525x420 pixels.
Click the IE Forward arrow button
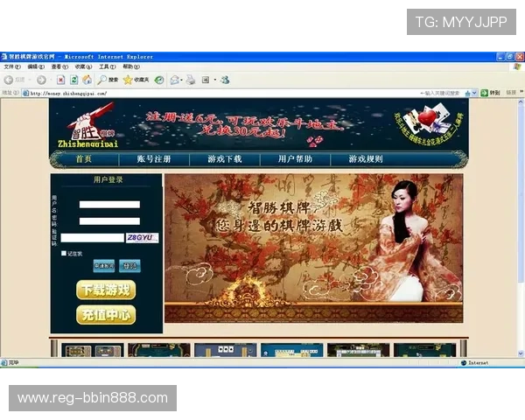tap(41, 80)
